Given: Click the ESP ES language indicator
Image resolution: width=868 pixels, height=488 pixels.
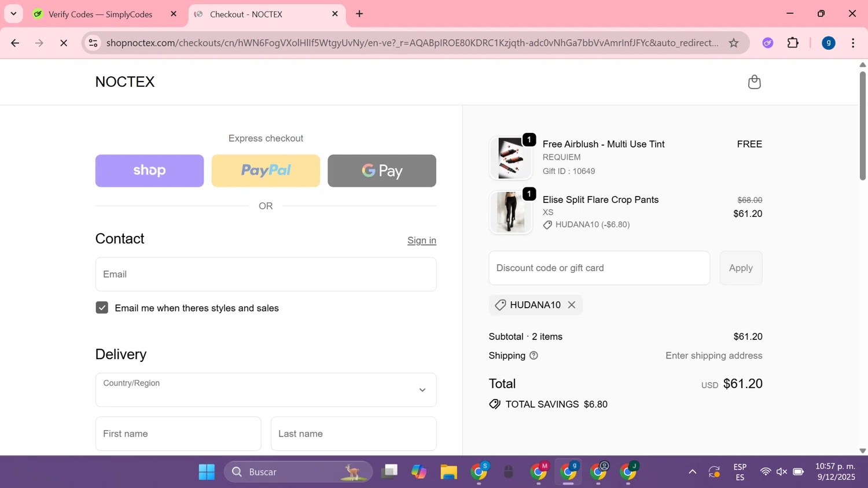Looking at the screenshot, I should click(740, 472).
